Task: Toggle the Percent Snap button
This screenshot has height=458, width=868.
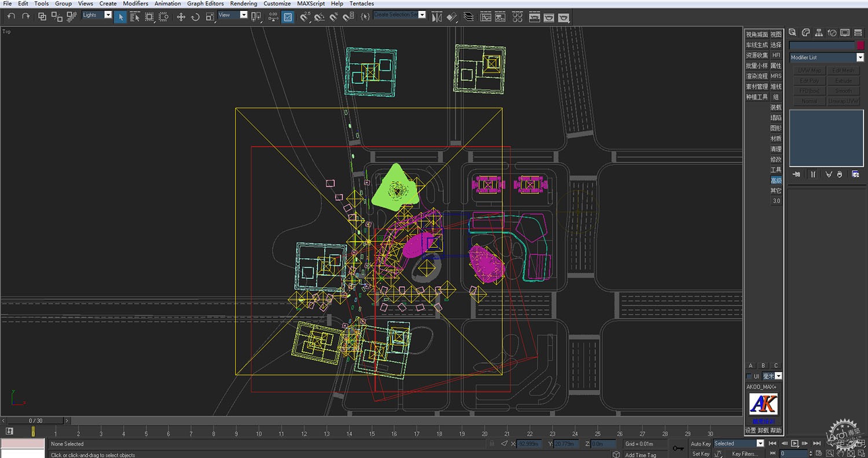Action: [334, 17]
